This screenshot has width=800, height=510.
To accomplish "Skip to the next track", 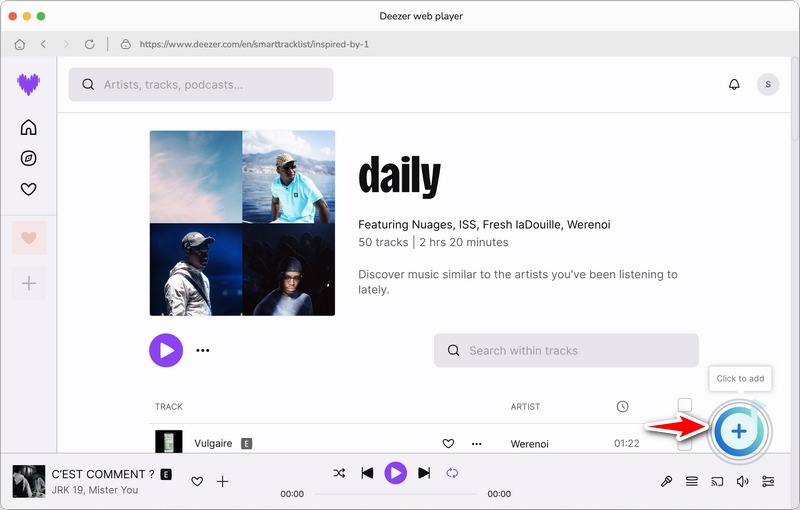I will pyautogui.click(x=424, y=473).
